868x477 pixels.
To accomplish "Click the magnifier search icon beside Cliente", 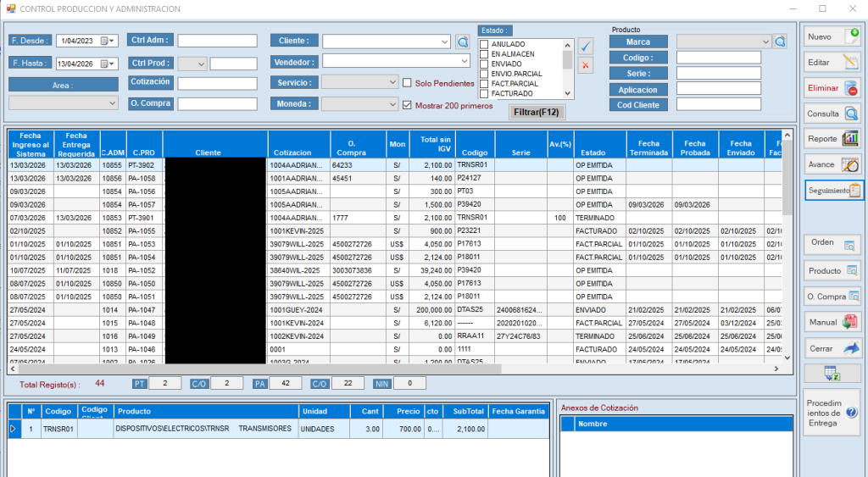I will click(x=463, y=41).
